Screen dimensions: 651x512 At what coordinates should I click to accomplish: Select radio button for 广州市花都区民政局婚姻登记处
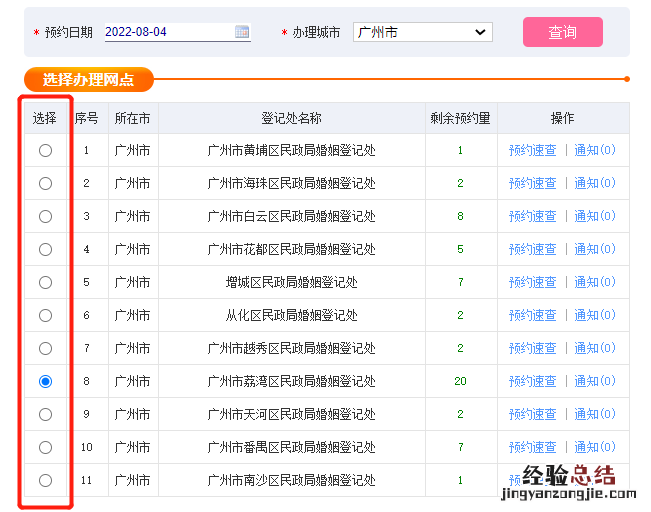point(45,249)
